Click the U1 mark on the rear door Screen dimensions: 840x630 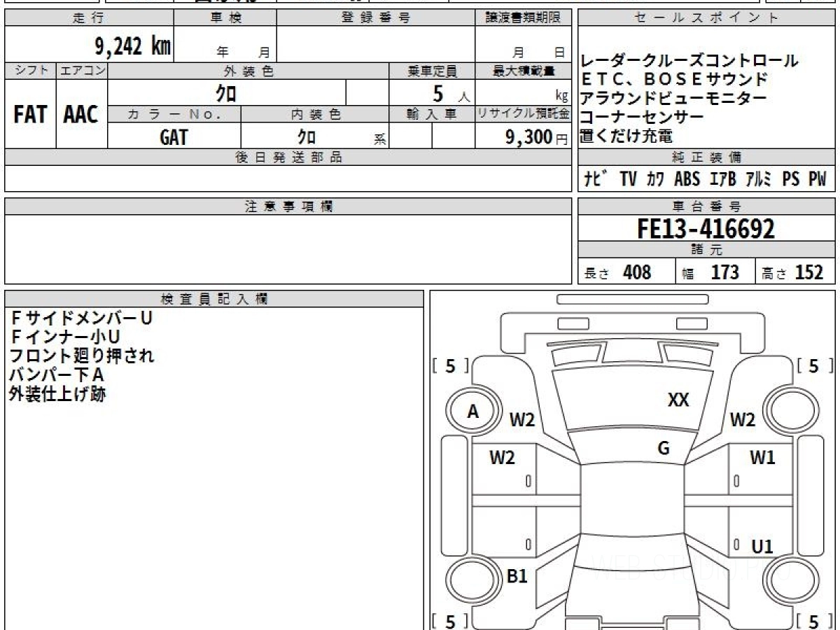[x=762, y=547]
